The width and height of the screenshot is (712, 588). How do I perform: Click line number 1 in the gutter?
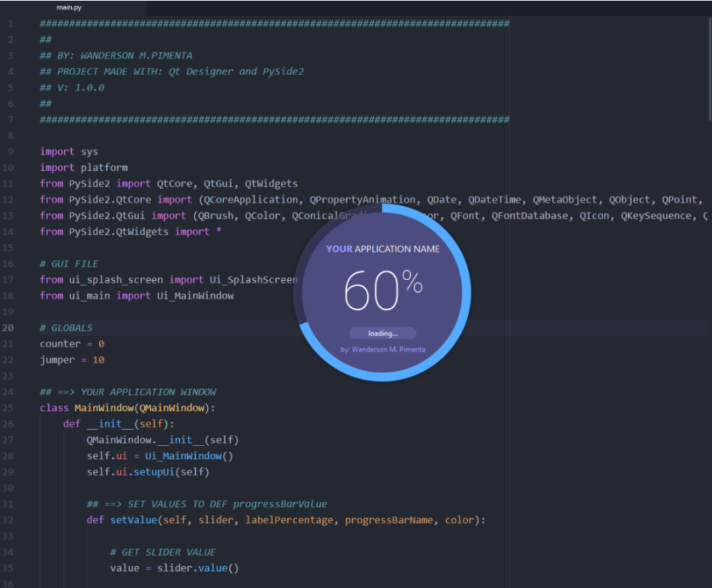[11, 24]
